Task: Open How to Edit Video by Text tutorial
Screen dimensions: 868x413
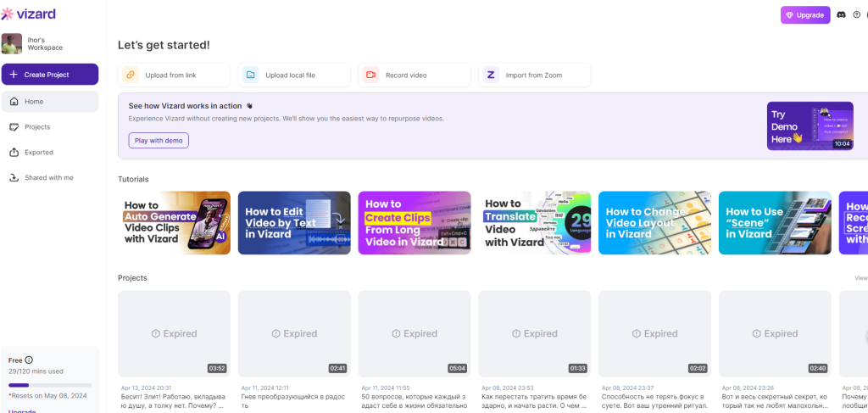Action: click(294, 223)
